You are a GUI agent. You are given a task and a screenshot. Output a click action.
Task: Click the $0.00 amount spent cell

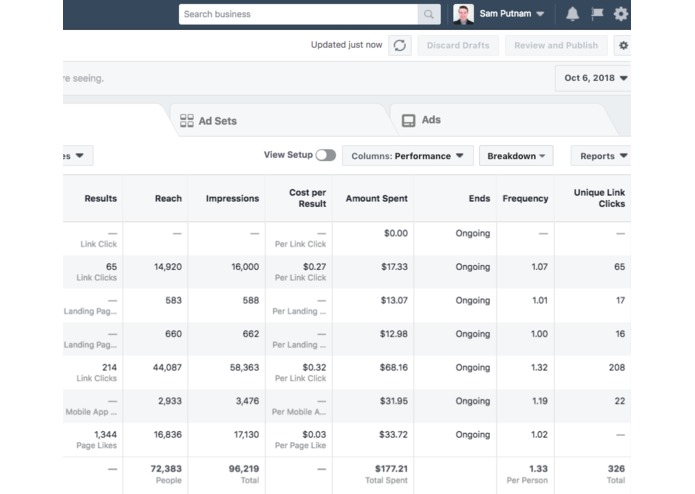(396, 233)
